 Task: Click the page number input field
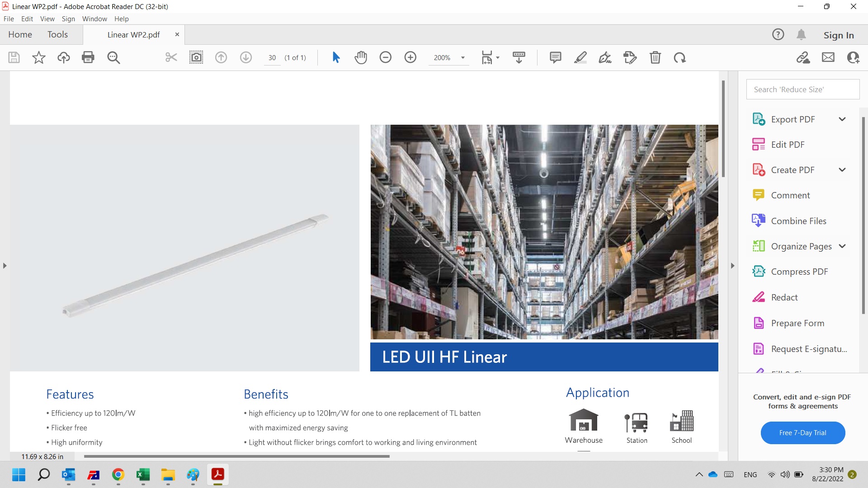pyautogui.click(x=272, y=57)
